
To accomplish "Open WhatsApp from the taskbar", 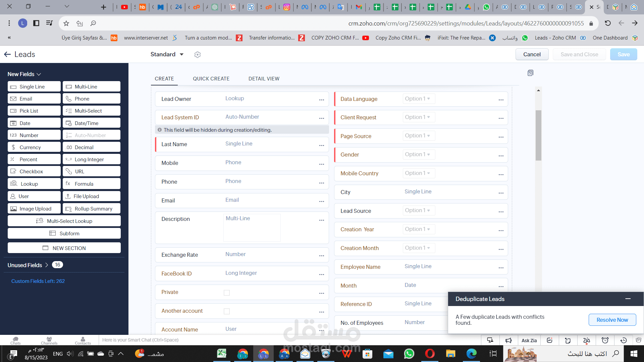I will tap(409, 354).
